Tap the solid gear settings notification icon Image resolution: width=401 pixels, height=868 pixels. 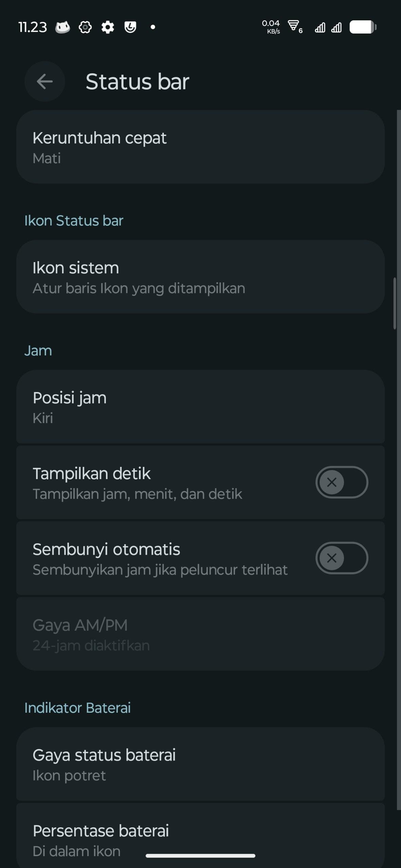(x=108, y=27)
